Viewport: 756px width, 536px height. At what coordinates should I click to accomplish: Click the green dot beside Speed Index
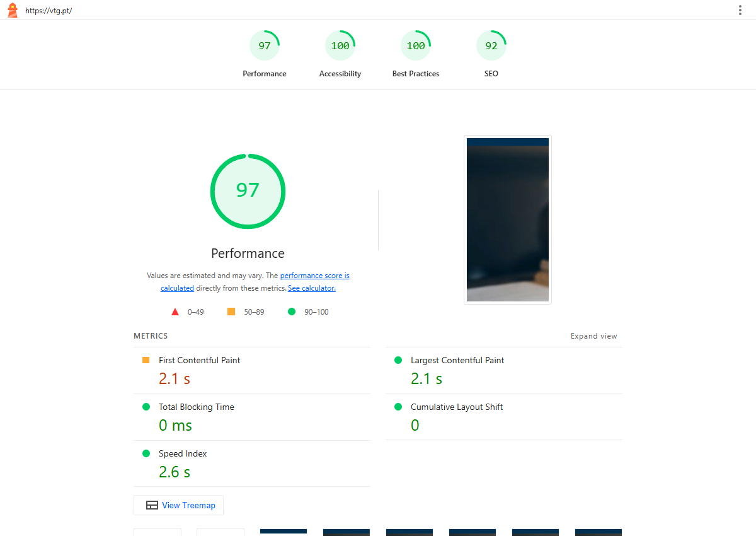coord(146,453)
